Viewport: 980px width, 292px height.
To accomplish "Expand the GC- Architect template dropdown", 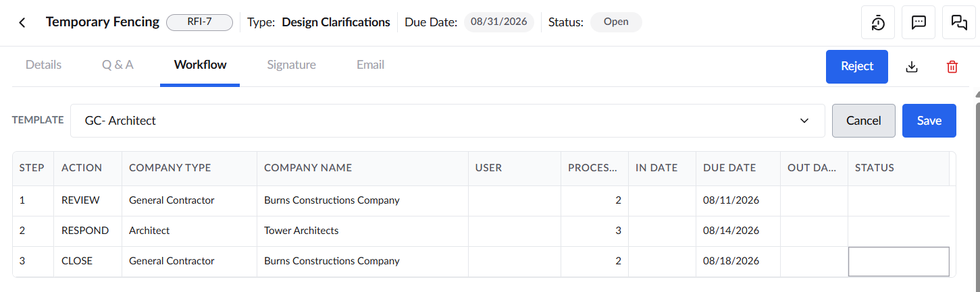I will click(448, 121).
